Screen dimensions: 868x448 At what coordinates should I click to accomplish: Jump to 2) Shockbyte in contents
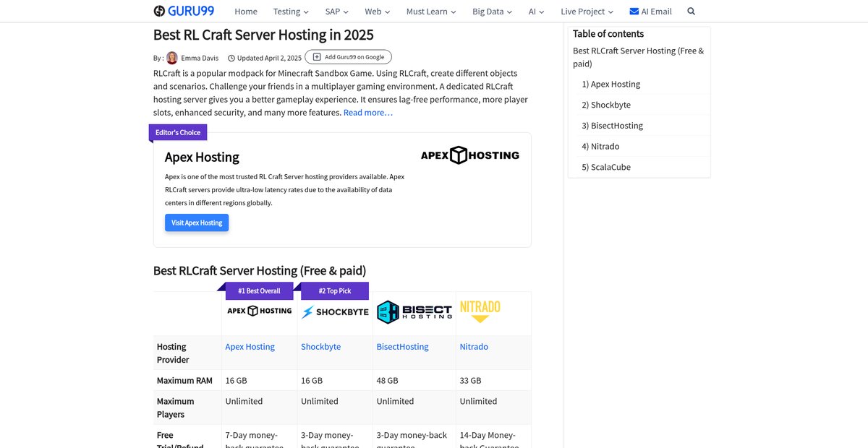coord(606,105)
